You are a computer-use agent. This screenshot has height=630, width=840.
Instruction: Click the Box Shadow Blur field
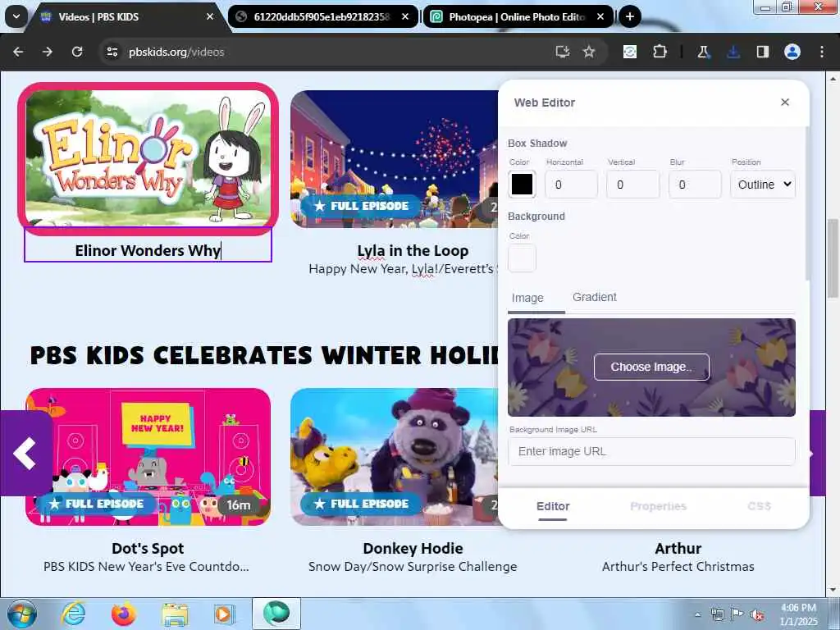[695, 185]
